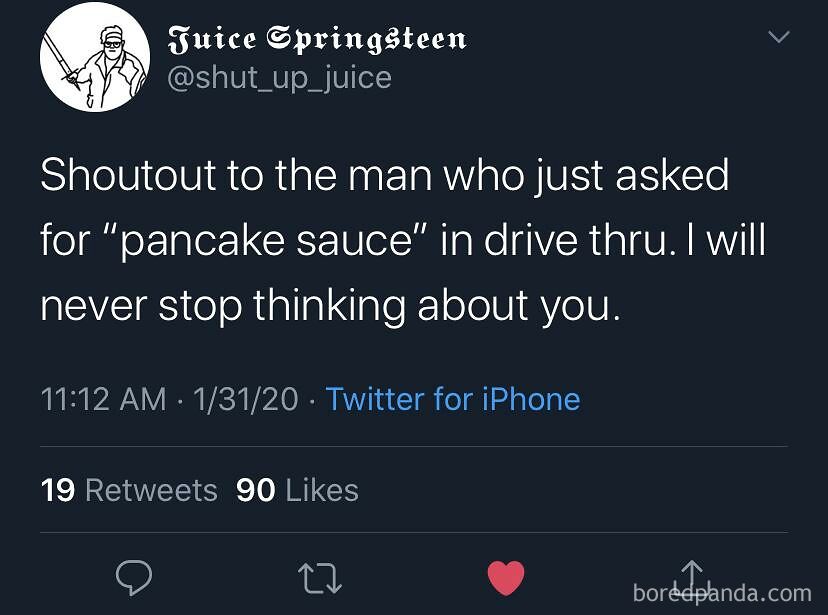
Task: Open the Twitter for iPhone link
Action: tap(453, 399)
